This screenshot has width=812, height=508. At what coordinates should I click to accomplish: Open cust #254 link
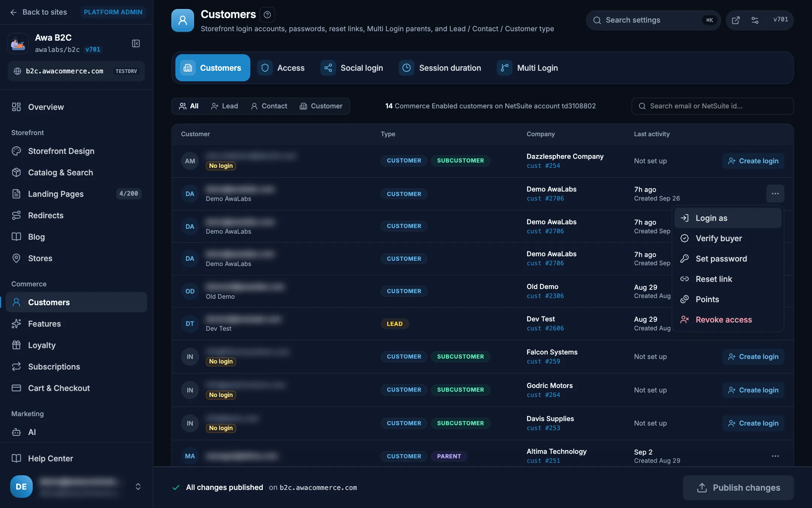point(543,166)
